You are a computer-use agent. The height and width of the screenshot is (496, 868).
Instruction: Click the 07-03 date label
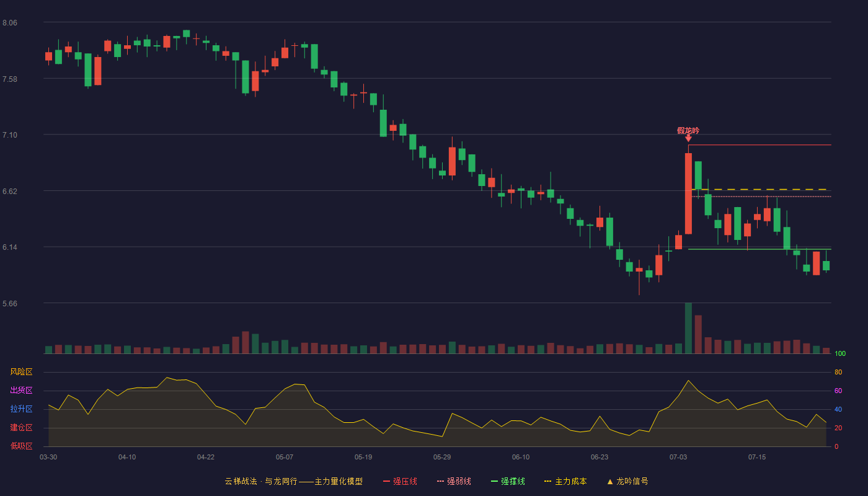[678, 457]
